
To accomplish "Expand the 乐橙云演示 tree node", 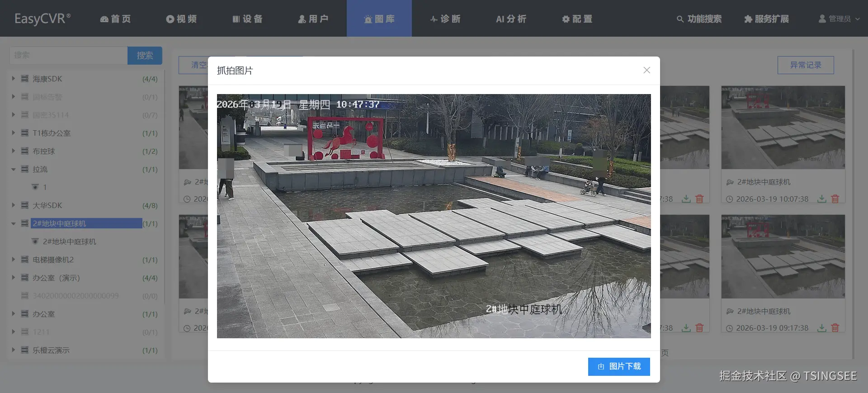I will [13, 350].
